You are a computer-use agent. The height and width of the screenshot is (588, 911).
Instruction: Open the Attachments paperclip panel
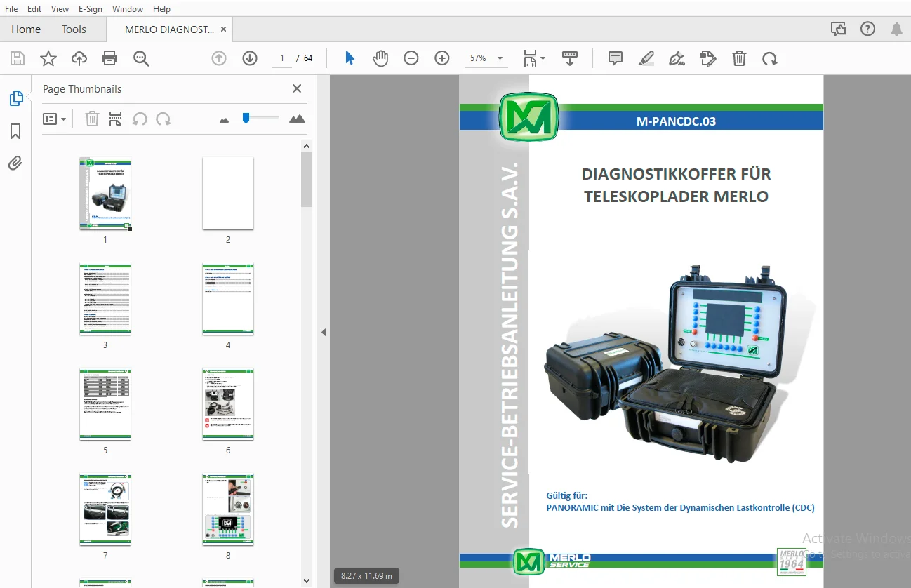(15, 163)
